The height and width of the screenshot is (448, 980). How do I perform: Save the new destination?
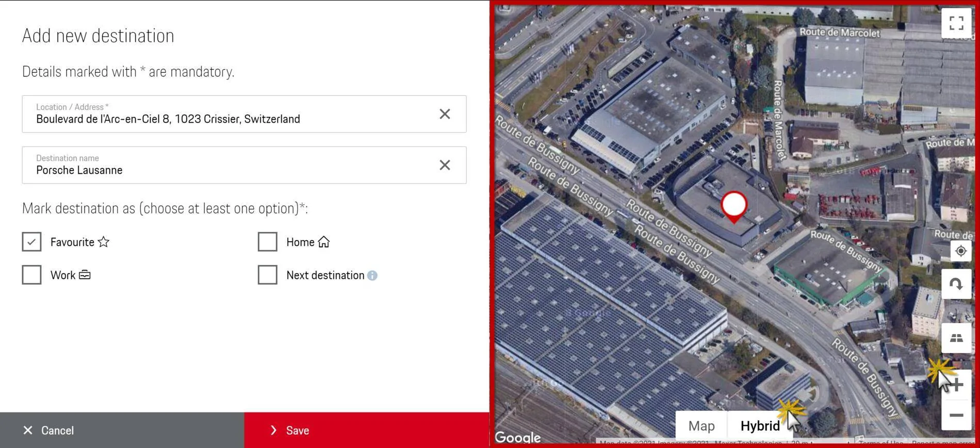coord(367,430)
